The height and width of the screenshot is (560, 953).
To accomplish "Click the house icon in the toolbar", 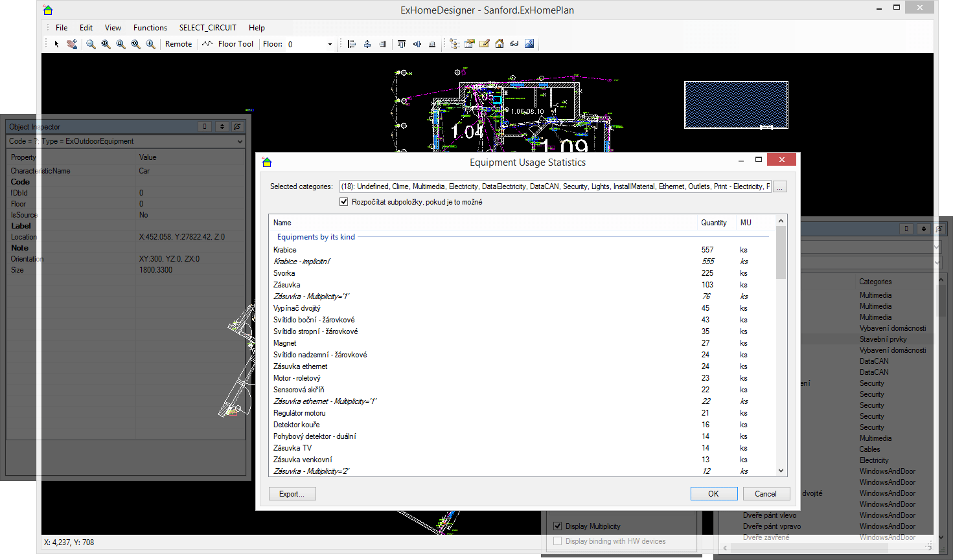I will 499,44.
